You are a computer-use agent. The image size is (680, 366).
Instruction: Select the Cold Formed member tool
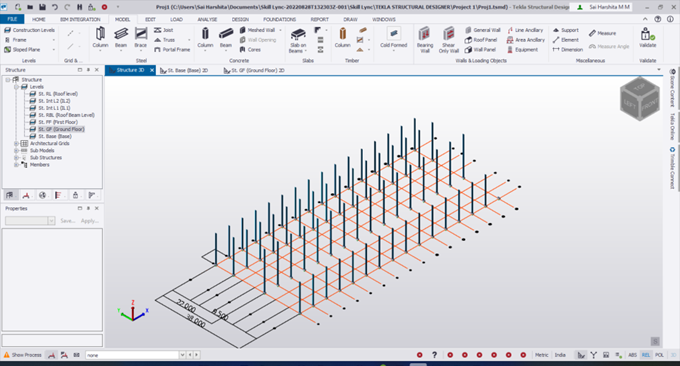pyautogui.click(x=394, y=38)
